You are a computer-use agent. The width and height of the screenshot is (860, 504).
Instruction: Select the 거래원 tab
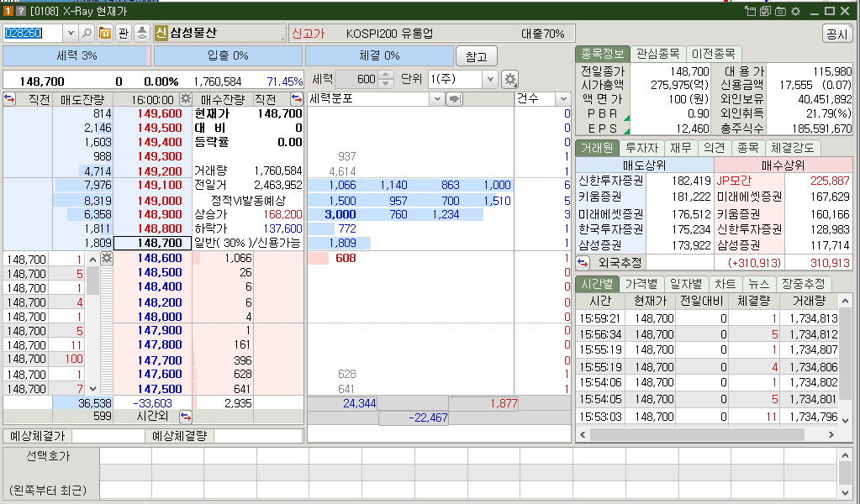coord(597,148)
